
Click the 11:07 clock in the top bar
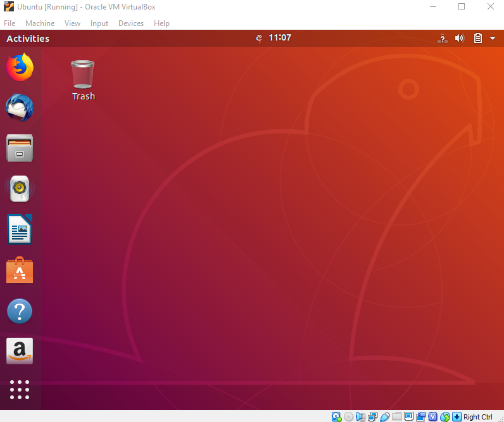[x=279, y=38]
